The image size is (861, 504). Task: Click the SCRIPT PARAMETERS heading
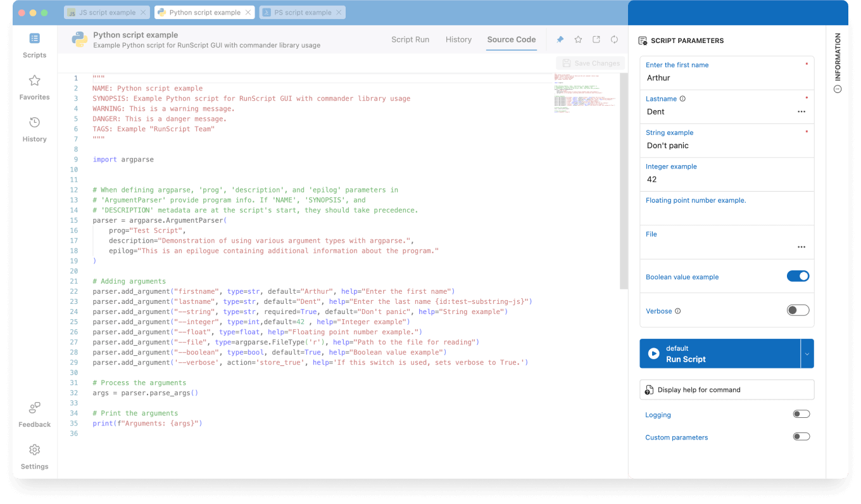tap(687, 41)
